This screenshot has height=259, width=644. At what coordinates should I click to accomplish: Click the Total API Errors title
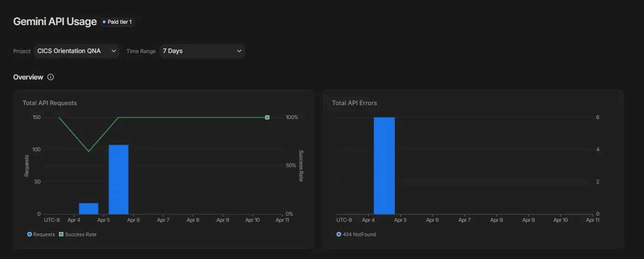(x=354, y=103)
